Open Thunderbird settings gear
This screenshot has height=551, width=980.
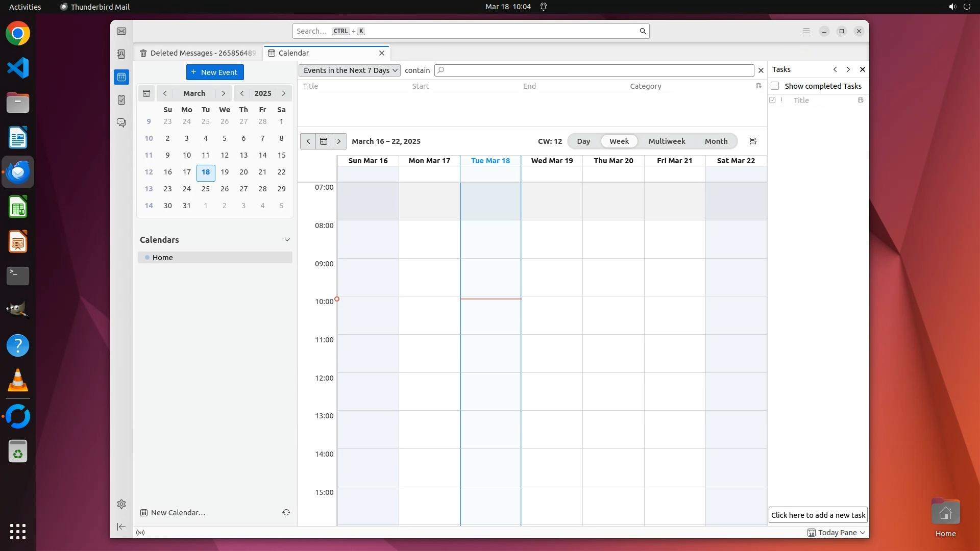[121, 504]
